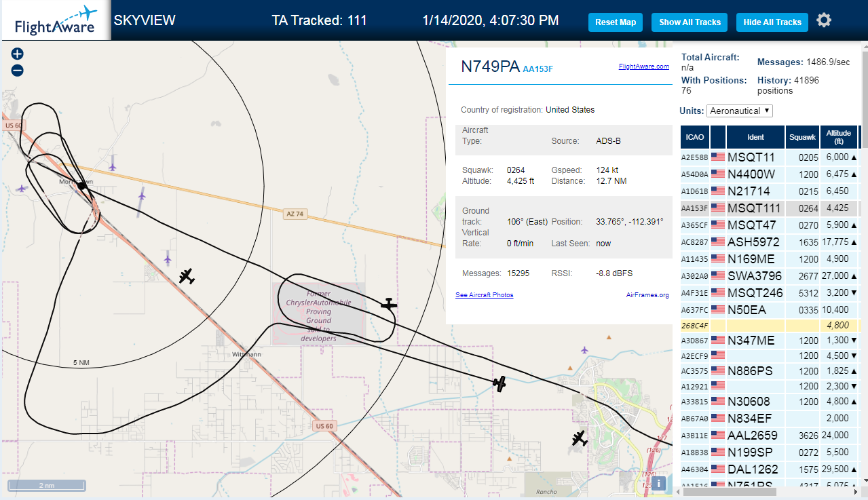
Task: Select the N886PS aircraft row
Action: click(x=770, y=371)
